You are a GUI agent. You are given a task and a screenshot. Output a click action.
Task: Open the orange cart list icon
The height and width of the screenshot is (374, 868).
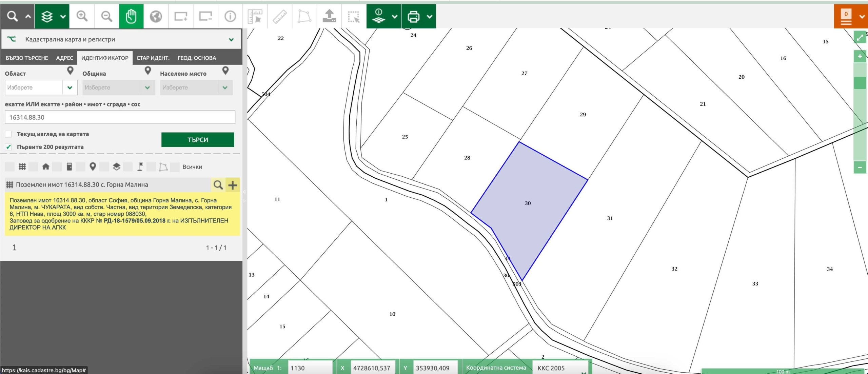coord(846,17)
